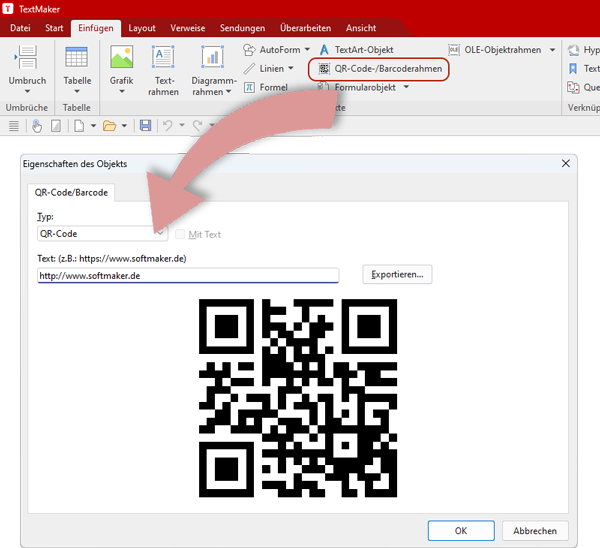Expand new document dropdown arrow

point(93,126)
